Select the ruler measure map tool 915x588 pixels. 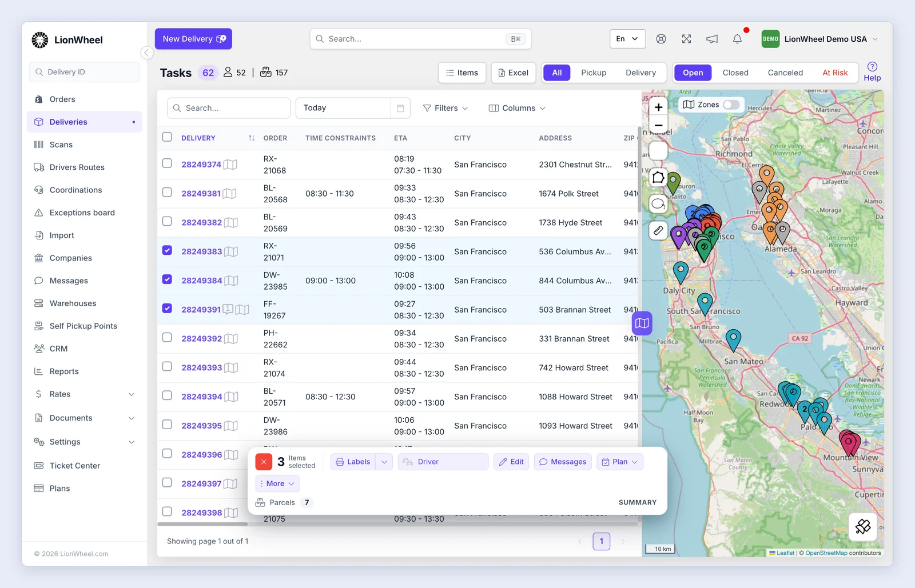pos(658,230)
